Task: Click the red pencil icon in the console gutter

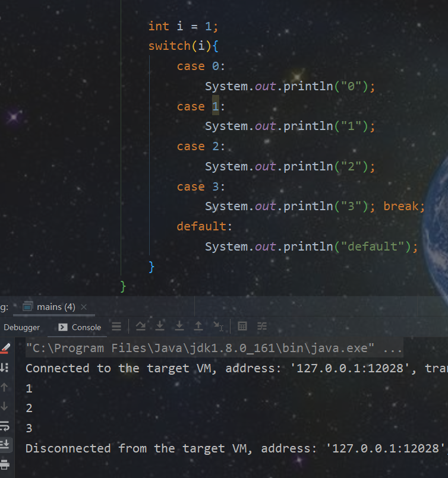Action: (5, 349)
